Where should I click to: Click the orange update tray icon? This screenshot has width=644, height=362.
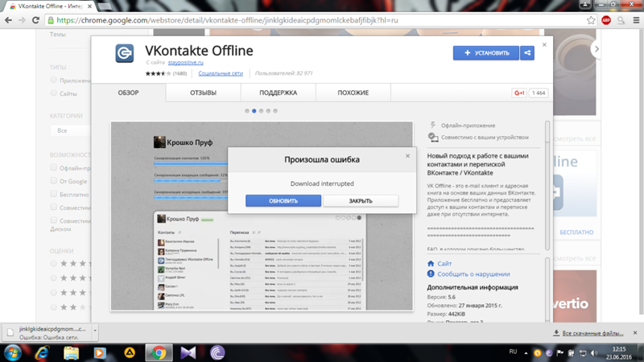[x=537, y=352]
